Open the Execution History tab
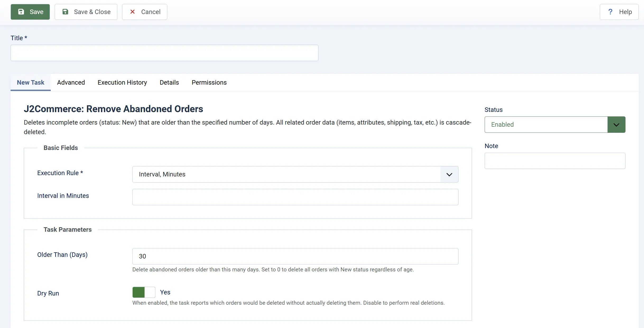This screenshot has height=328, width=644. (122, 83)
